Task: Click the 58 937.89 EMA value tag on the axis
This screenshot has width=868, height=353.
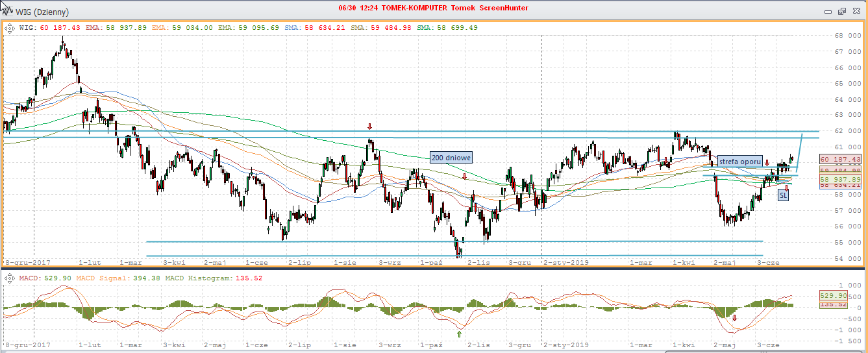Action: 840,178
